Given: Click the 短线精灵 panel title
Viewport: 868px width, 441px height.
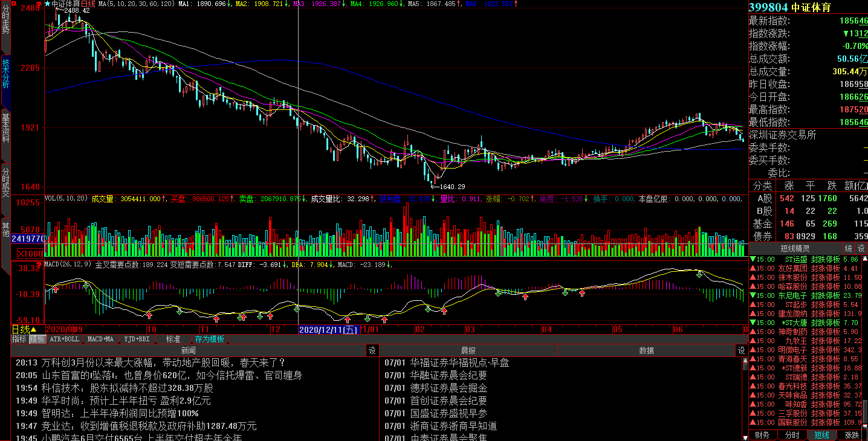Looking at the screenshot, I should pyautogui.click(x=794, y=248).
